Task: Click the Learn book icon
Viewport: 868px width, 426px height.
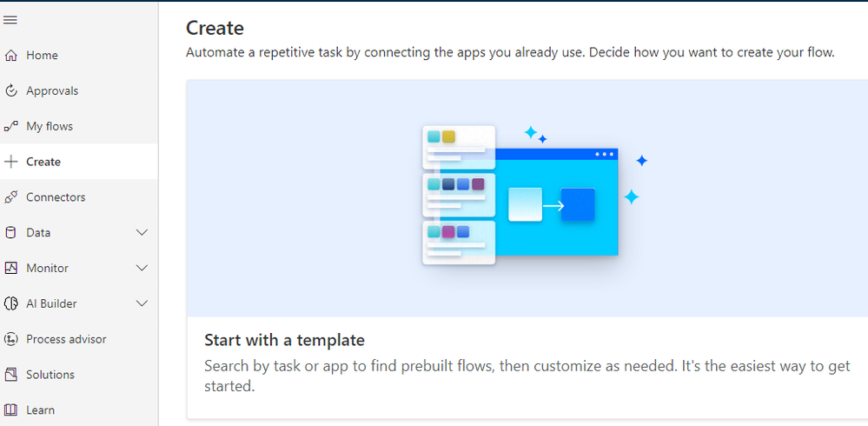Action: 11,410
